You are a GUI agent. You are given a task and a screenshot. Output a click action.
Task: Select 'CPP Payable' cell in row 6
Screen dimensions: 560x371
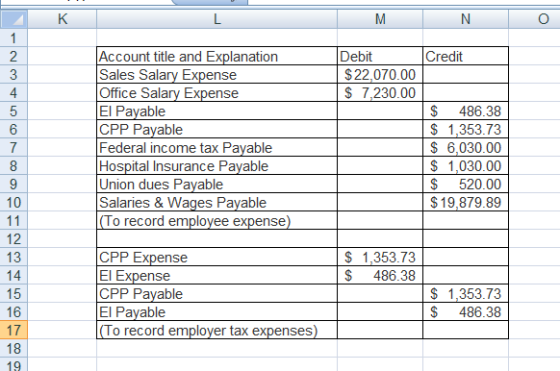point(217,129)
